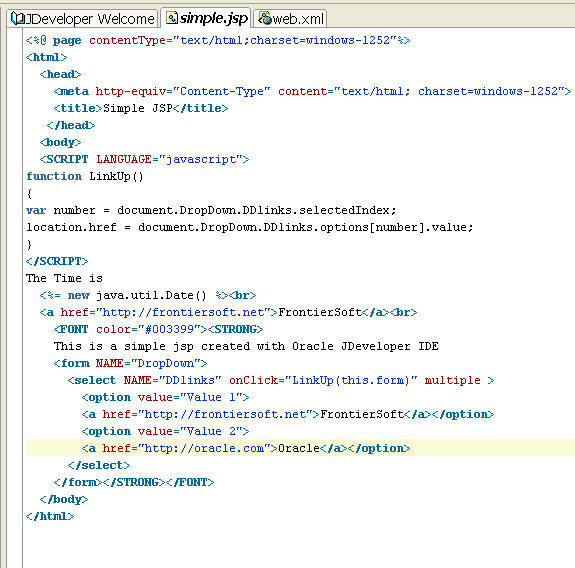Click the location.href assignment line

250,227
